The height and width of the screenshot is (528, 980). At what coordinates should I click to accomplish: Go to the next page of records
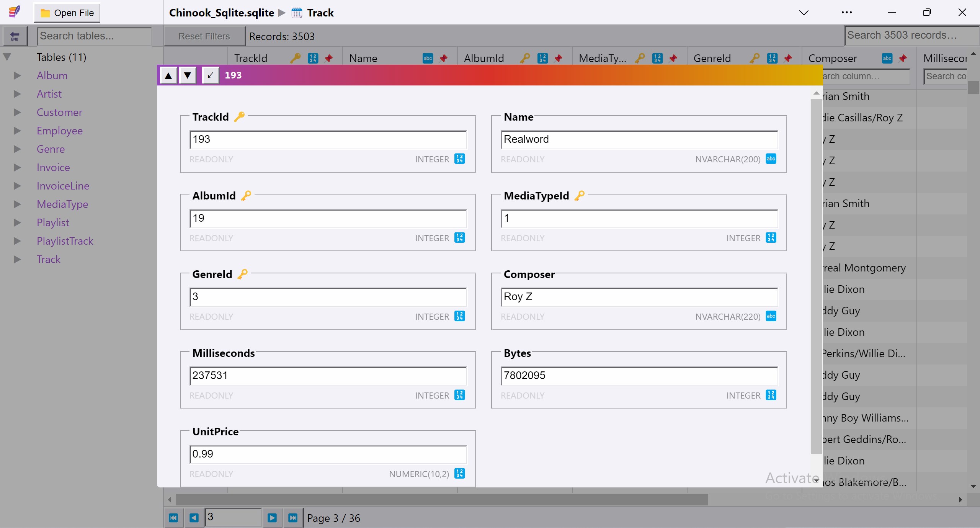point(272,518)
